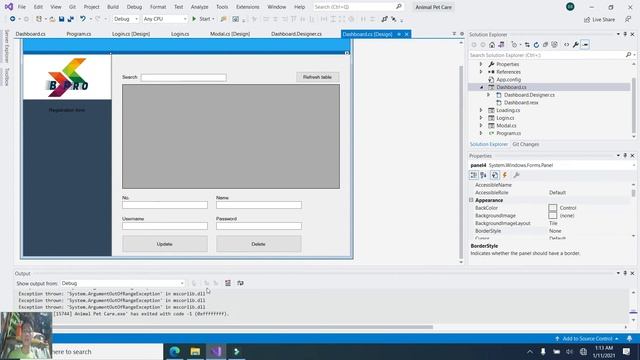
Task: Collapse the Dashboard.cs node
Action: pyautogui.click(x=481, y=87)
